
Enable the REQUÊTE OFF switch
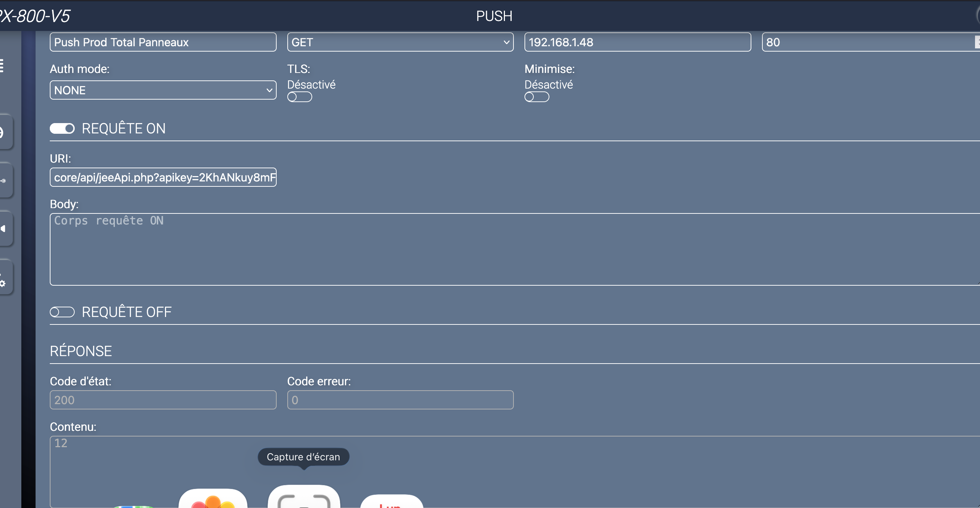pos(62,312)
